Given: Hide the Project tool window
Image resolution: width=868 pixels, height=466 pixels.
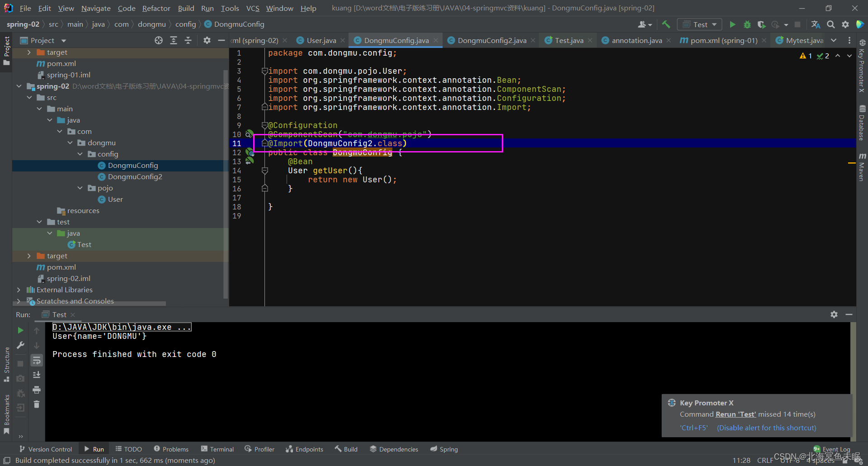Looking at the screenshot, I should pos(221,40).
